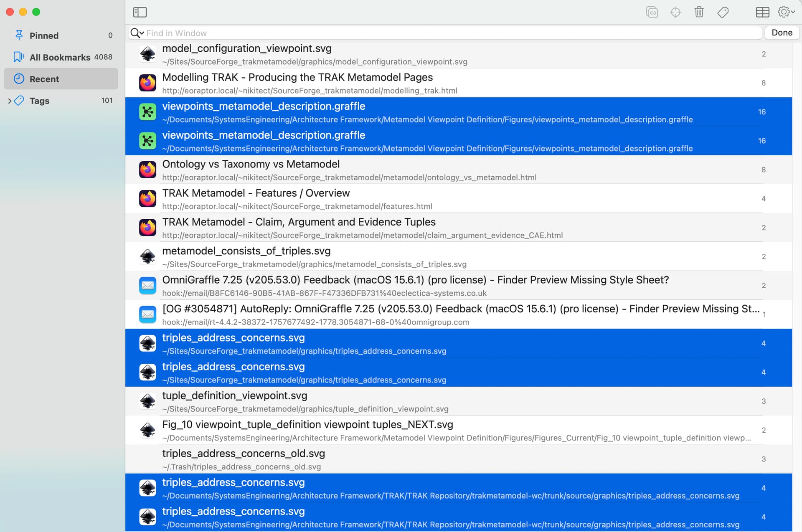Expand the Tags sidebar group
The height and width of the screenshot is (532, 802).
click(x=10, y=101)
